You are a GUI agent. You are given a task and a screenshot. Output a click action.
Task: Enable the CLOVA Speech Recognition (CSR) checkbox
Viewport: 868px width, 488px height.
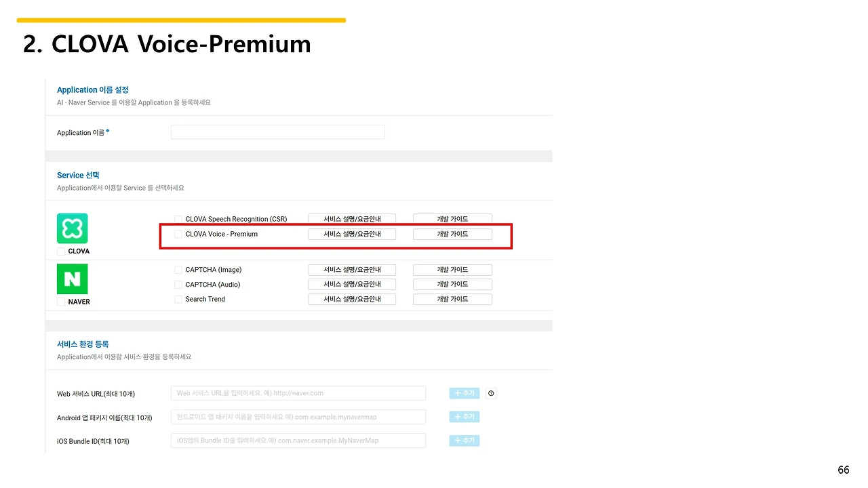(178, 219)
